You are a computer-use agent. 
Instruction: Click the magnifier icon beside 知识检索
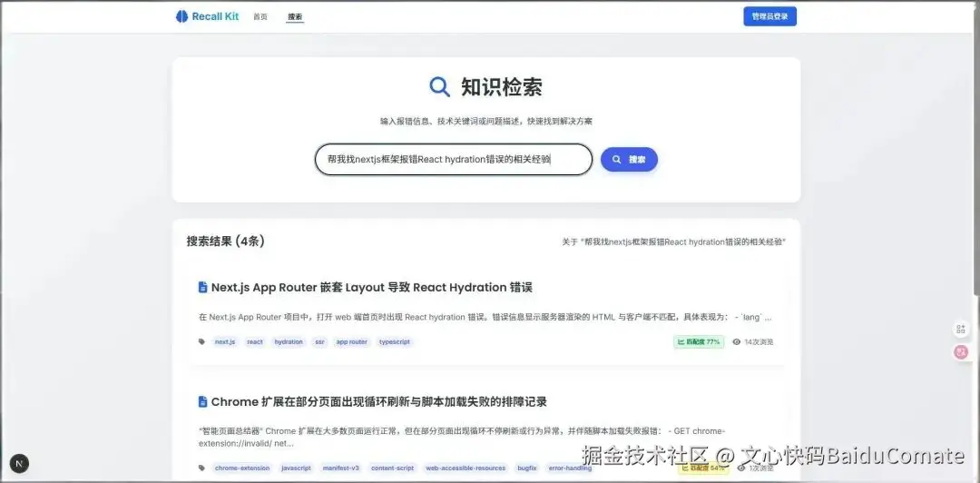coord(439,87)
